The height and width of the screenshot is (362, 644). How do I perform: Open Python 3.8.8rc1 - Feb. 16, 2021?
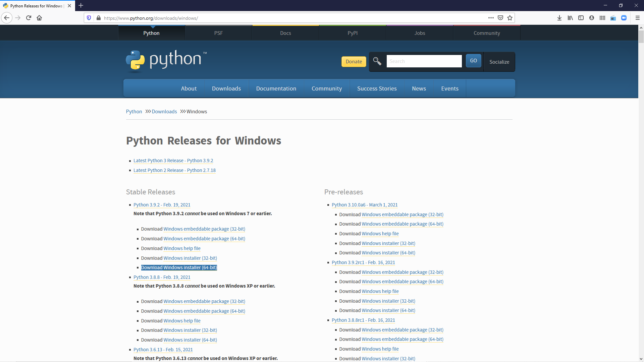point(363,320)
